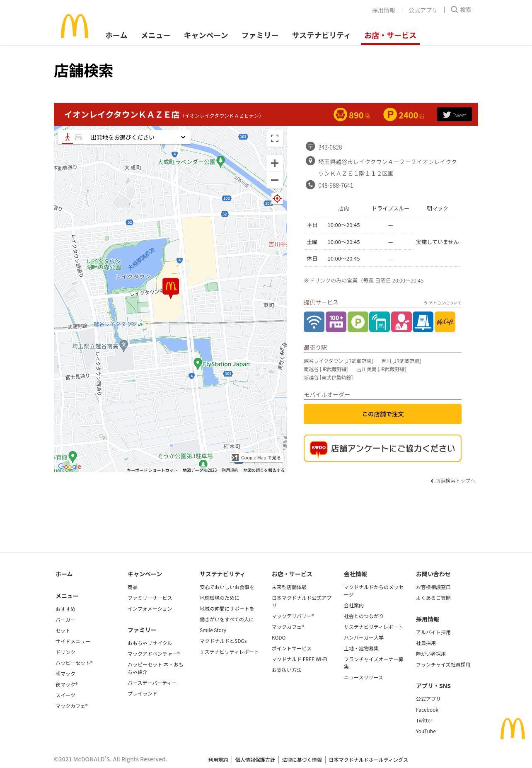This screenshot has width=532, height=768.
Task: Click the blue table delivery service icon
Action: (423, 322)
